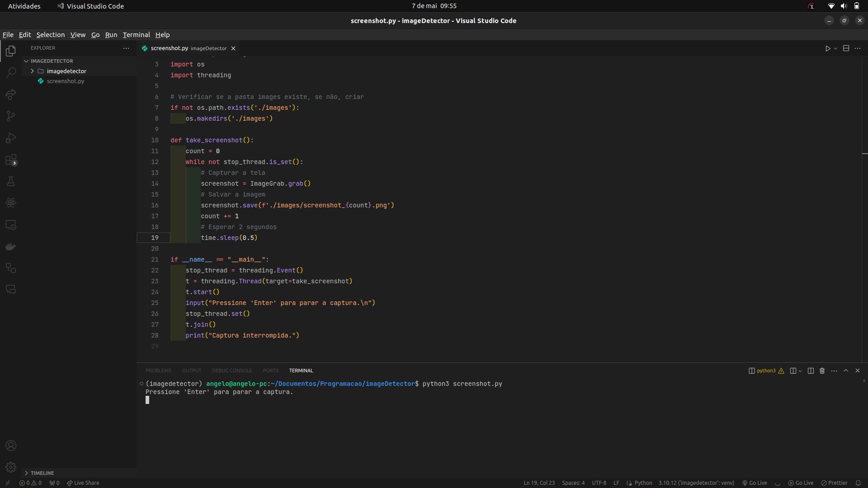Click the screenshot.py editor tab
868x488 pixels.
click(x=189, y=48)
